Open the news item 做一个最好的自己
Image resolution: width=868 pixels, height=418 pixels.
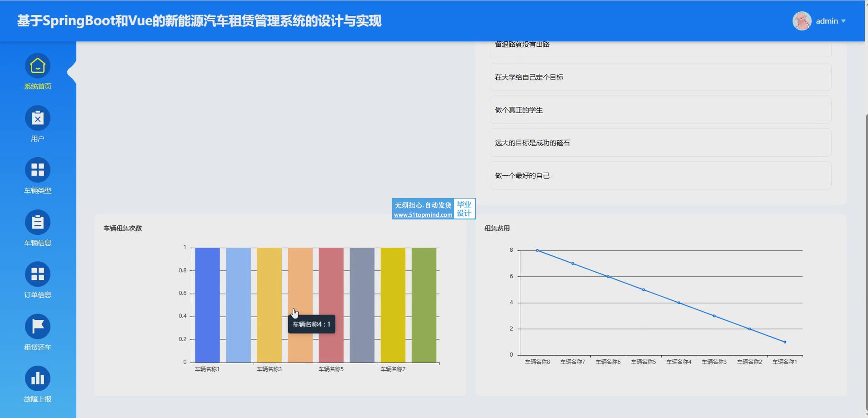(x=660, y=175)
